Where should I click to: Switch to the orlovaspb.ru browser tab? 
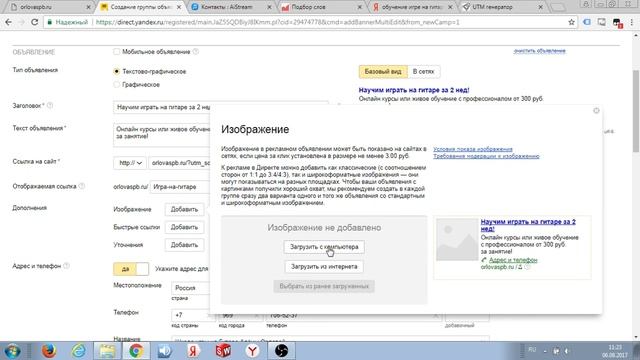48,7
